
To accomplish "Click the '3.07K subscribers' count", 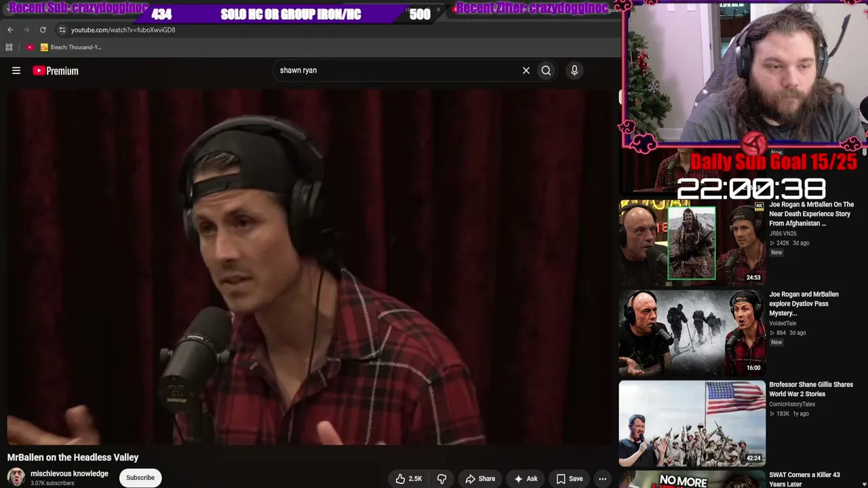I will (52, 483).
